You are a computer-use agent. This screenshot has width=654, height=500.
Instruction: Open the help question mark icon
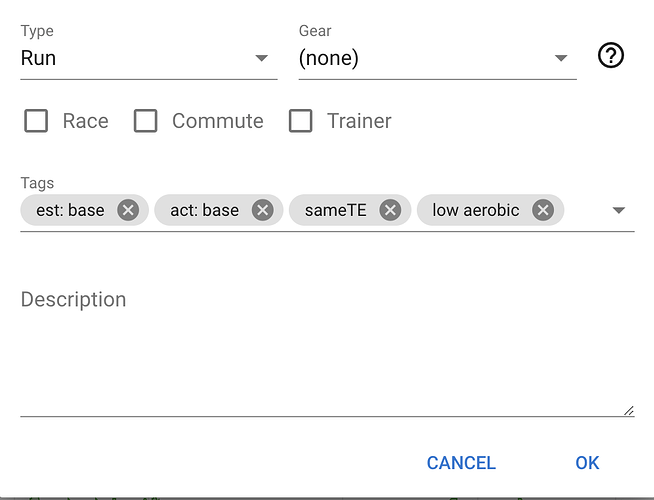point(611,55)
